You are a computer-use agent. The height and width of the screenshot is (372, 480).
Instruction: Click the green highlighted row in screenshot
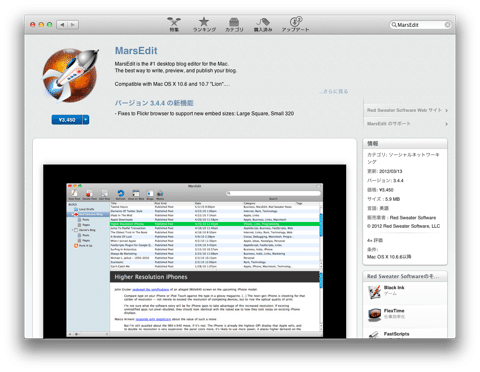point(215,224)
